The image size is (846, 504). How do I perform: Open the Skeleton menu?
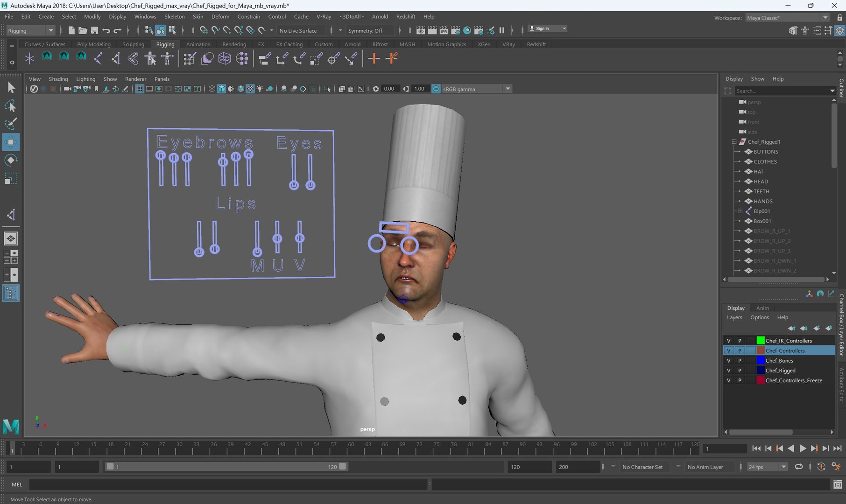(x=174, y=16)
